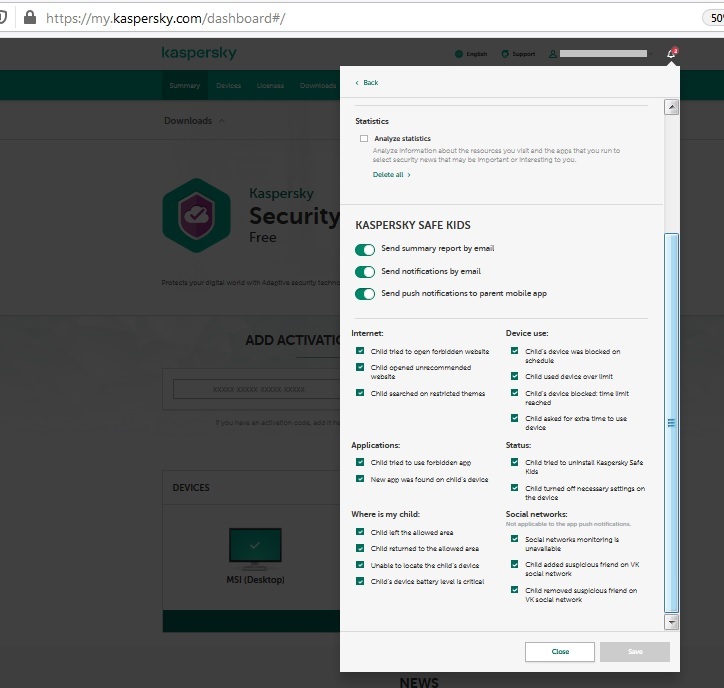This screenshot has height=688, width=724.
Task: Click the Close button
Action: tap(560, 652)
